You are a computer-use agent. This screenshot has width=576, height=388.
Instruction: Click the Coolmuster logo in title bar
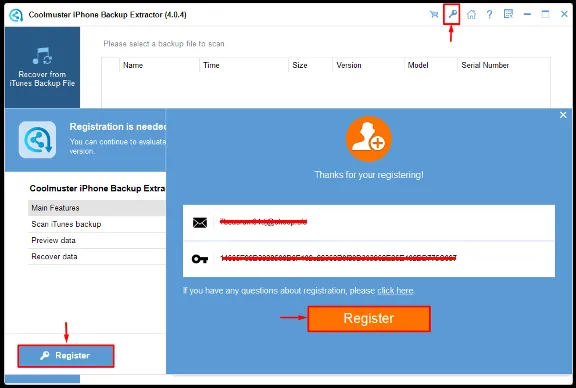[16, 15]
